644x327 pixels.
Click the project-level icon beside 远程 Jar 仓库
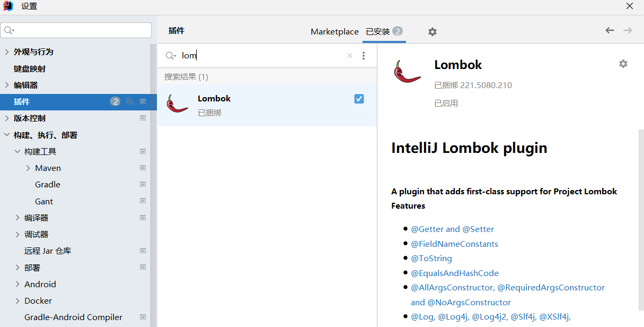pos(143,251)
